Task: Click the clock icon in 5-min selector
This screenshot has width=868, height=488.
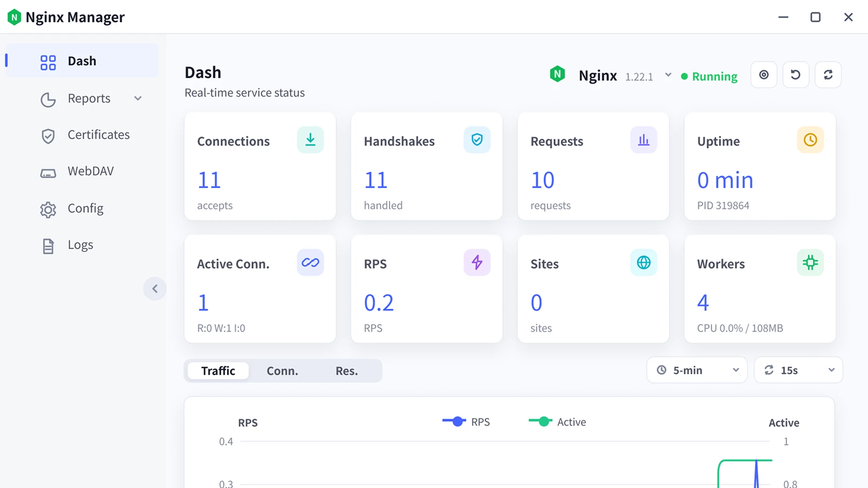Action: (x=661, y=370)
